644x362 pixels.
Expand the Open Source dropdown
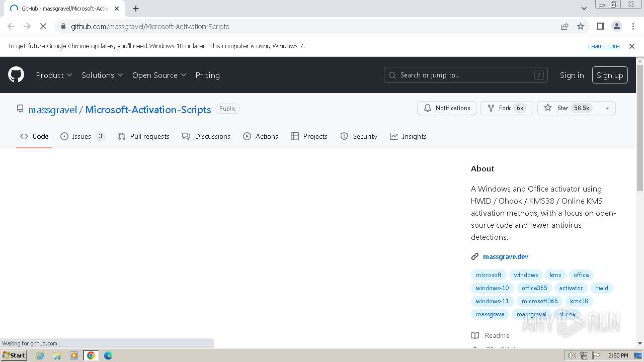pyautogui.click(x=159, y=75)
